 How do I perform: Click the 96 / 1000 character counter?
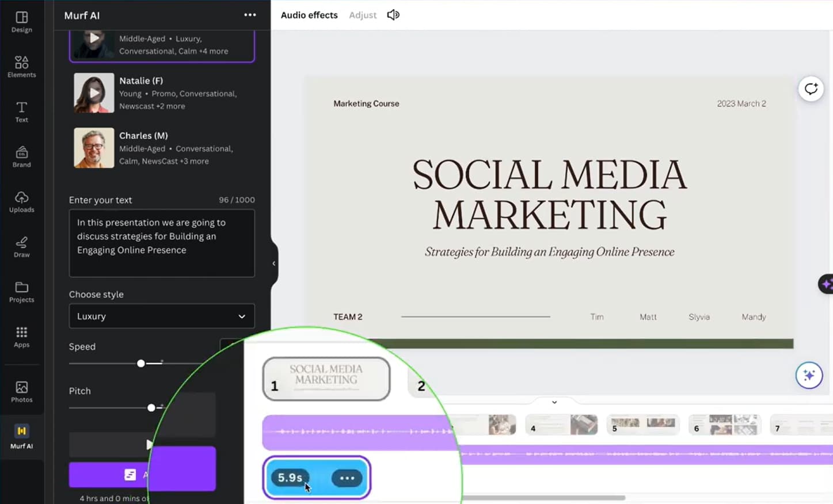(237, 200)
